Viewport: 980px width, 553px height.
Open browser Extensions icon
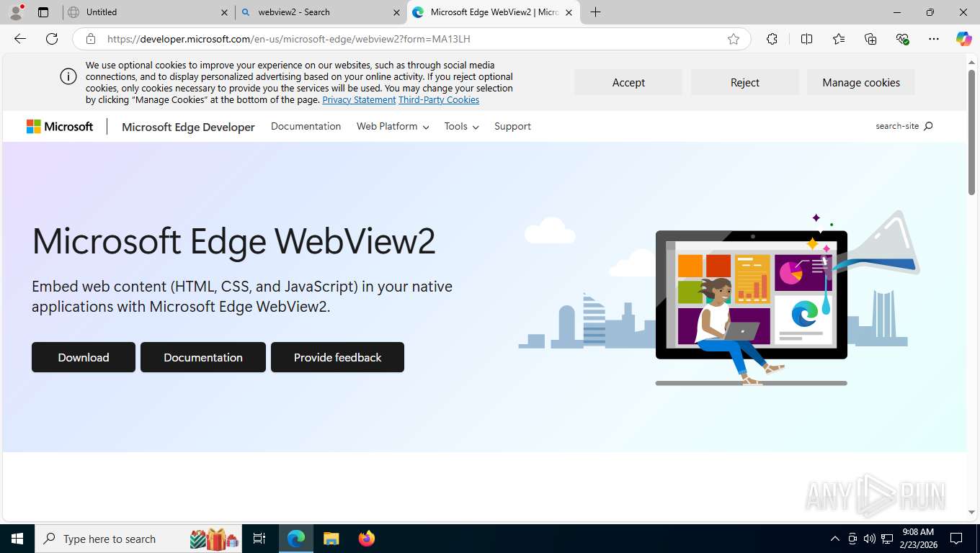pyautogui.click(x=772, y=39)
